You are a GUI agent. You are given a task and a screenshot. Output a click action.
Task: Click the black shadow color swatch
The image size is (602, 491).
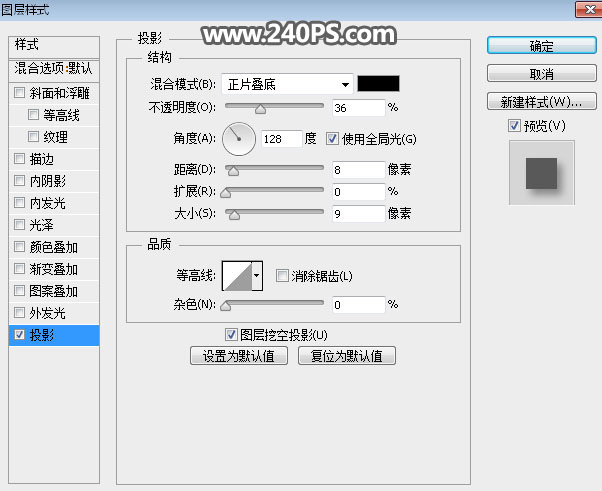click(378, 84)
